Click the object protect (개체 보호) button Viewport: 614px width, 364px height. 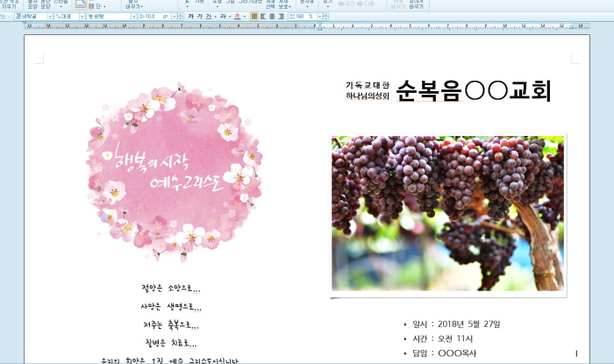(284, 4)
